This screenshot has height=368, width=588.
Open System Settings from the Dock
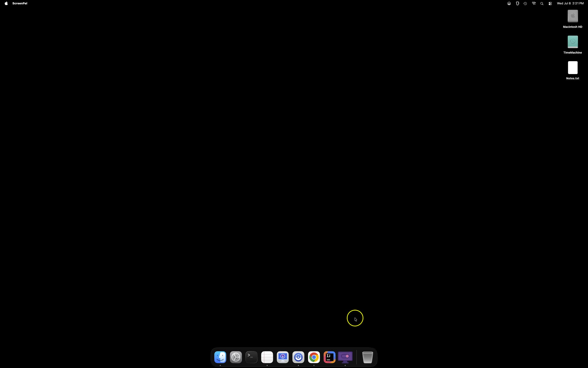[236, 357]
